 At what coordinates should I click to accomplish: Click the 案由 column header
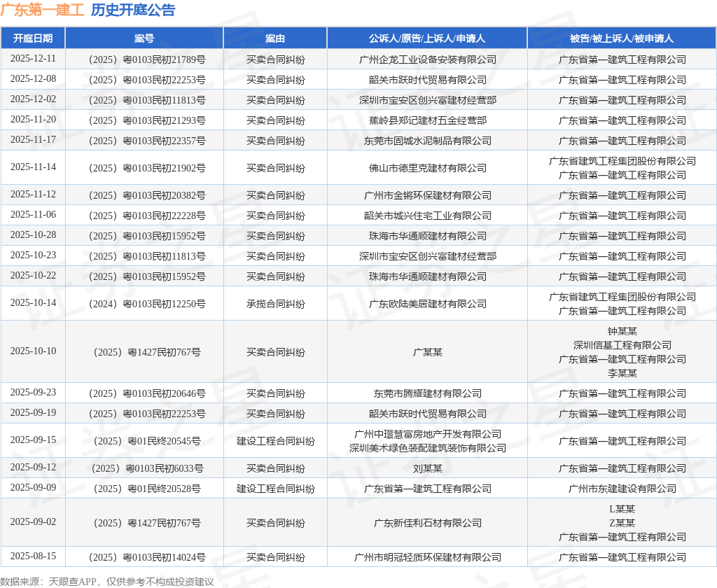click(275, 38)
